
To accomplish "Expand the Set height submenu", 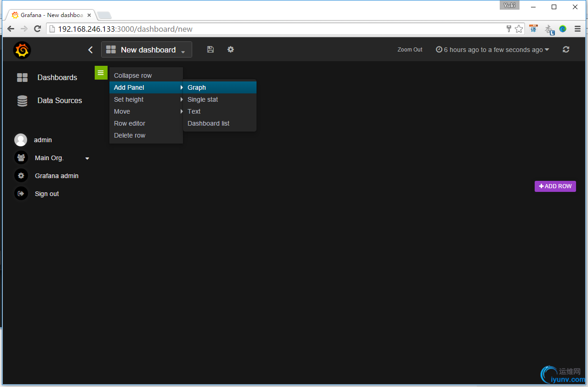I will 146,99.
